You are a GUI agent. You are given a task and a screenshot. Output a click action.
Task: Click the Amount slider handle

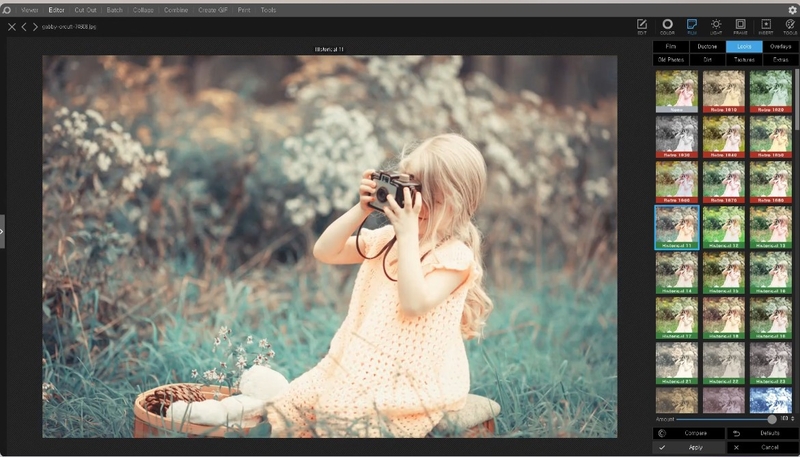tap(772, 418)
